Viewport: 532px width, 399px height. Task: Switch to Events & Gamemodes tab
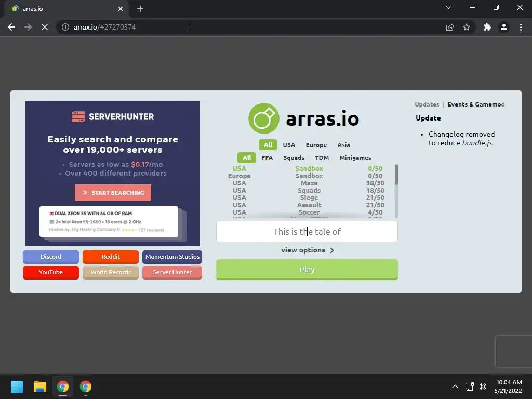[476, 104]
